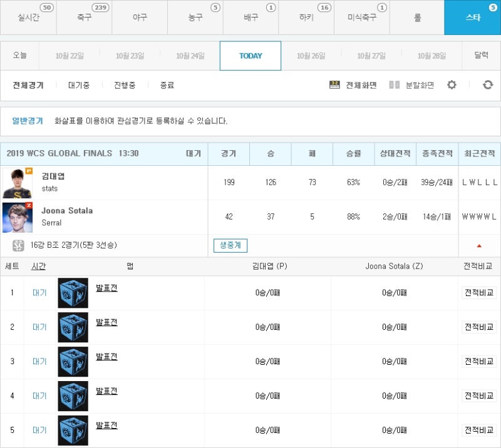Screen dimensions: 501x448
Task: Select the 10월 24일 date
Action: pyautogui.click(x=190, y=56)
